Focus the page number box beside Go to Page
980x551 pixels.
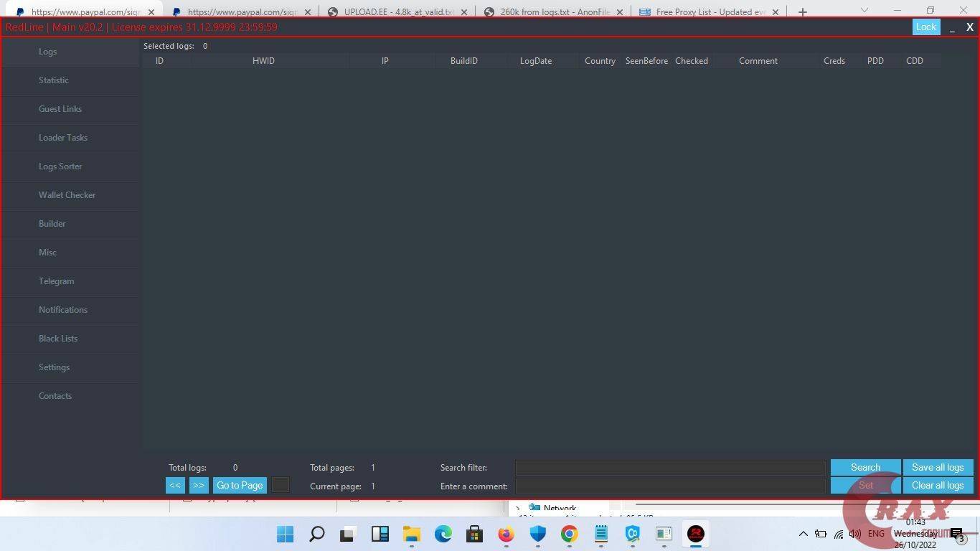coord(281,486)
